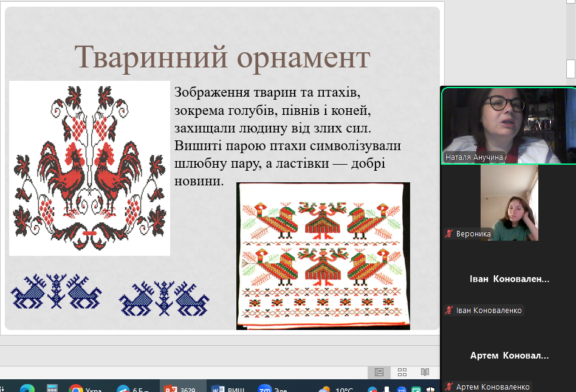Click the slide title "Тваринний орнамент"
576x392 pixels.
[x=222, y=58]
